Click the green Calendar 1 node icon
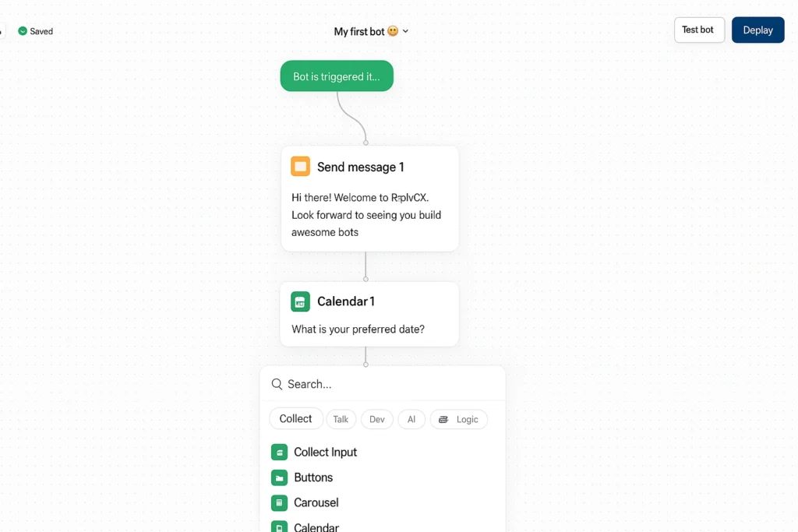This screenshot has width=798, height=532. click(x=300, y=301)
